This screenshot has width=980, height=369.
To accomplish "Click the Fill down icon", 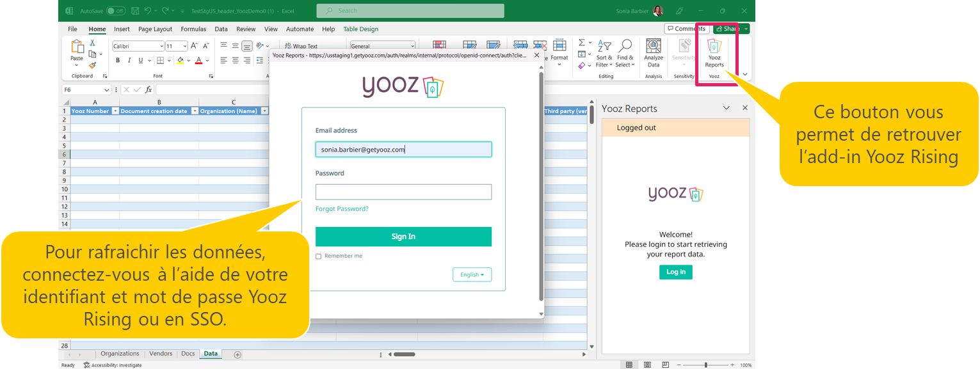I will point(581,54).
